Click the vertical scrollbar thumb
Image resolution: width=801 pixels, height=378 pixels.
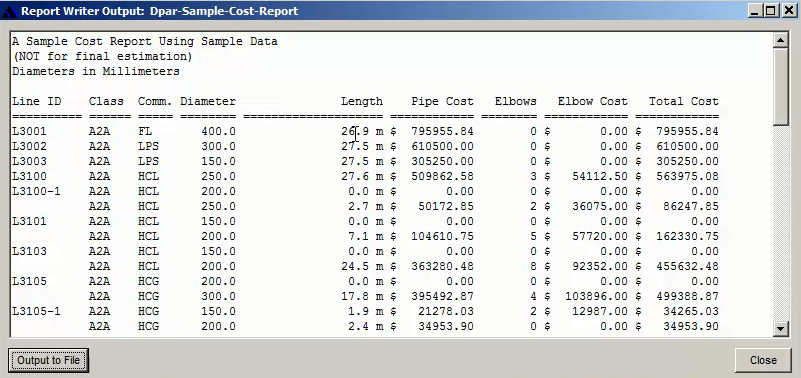click(x=781, y=86)
